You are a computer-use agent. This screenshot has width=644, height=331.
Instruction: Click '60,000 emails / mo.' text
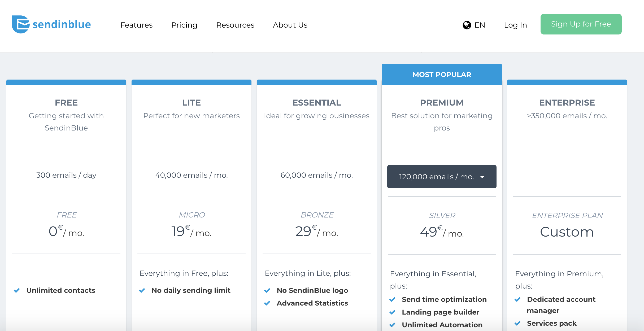317,175
